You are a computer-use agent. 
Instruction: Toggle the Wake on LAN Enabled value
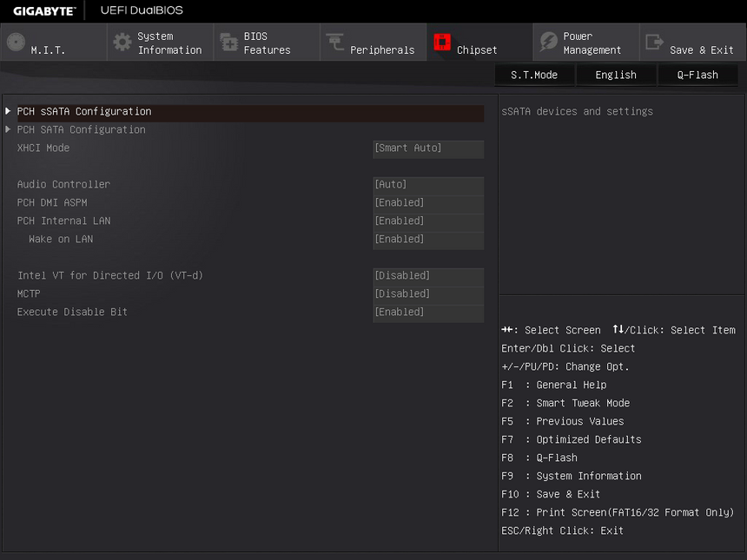coord(427,240)
